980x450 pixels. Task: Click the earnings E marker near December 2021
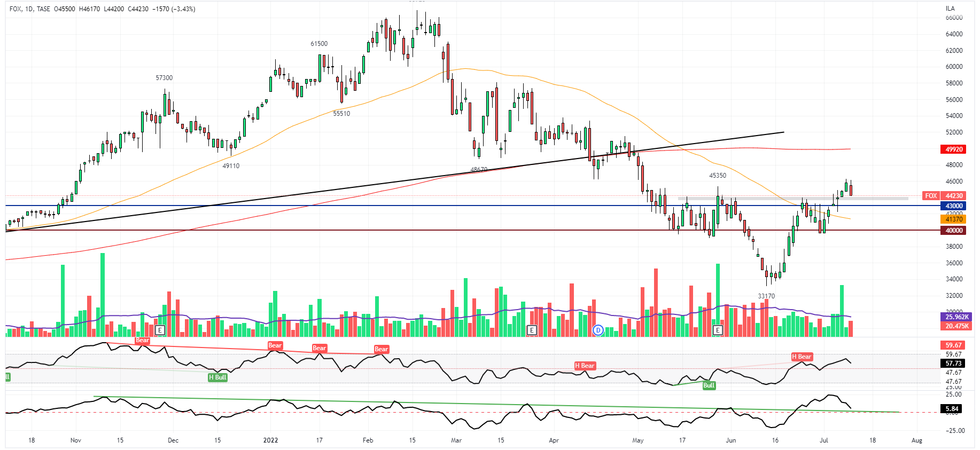[160, 330]
